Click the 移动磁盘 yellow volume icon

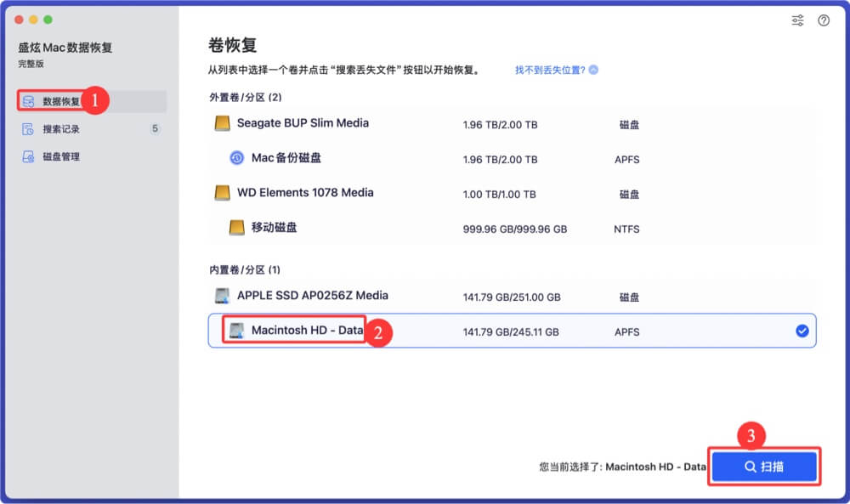[235, 228]
